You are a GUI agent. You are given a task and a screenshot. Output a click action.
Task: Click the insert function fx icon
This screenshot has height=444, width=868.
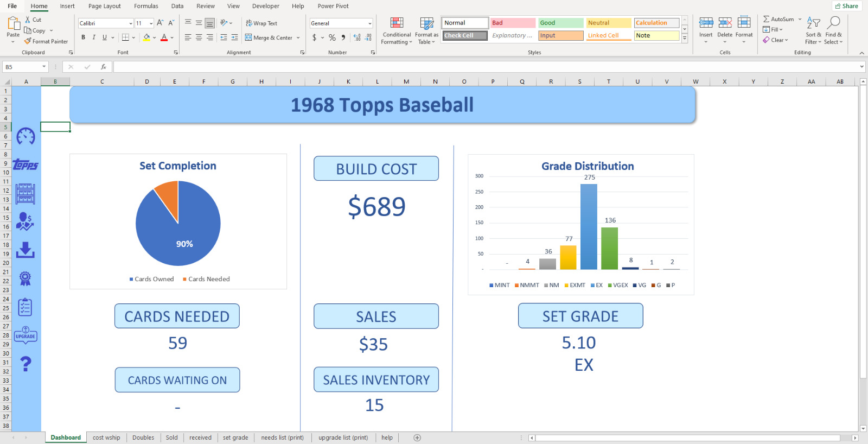pyautogui.click(x=103, y=67)
